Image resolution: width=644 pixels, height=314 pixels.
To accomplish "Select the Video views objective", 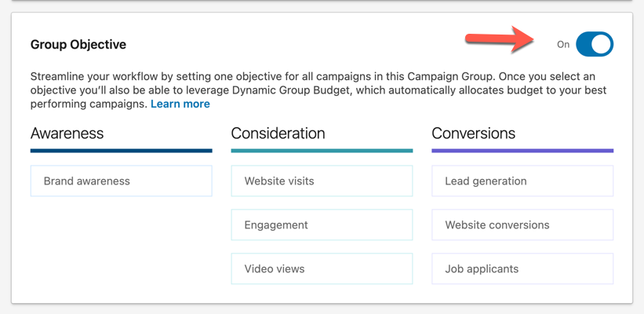I will tap(322, 269).
